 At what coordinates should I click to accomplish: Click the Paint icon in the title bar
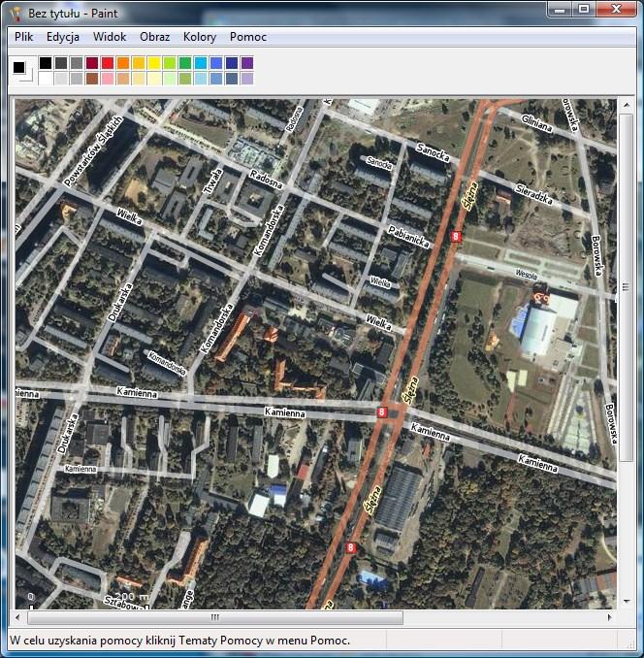tap(16, 13)
